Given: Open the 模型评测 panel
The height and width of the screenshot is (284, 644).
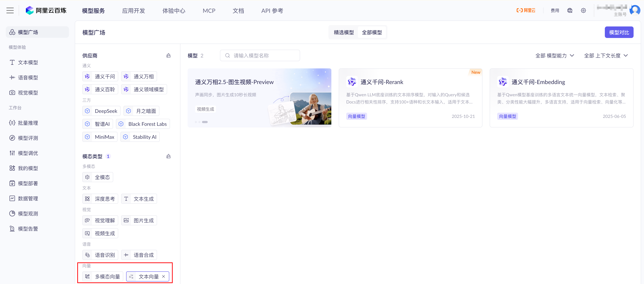Looking at the screenshot, I should 28,138.
